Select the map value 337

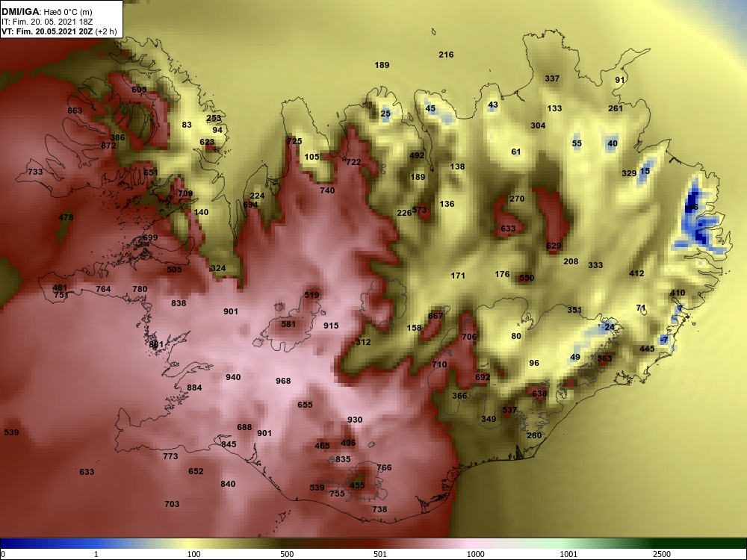pos(552,78)
